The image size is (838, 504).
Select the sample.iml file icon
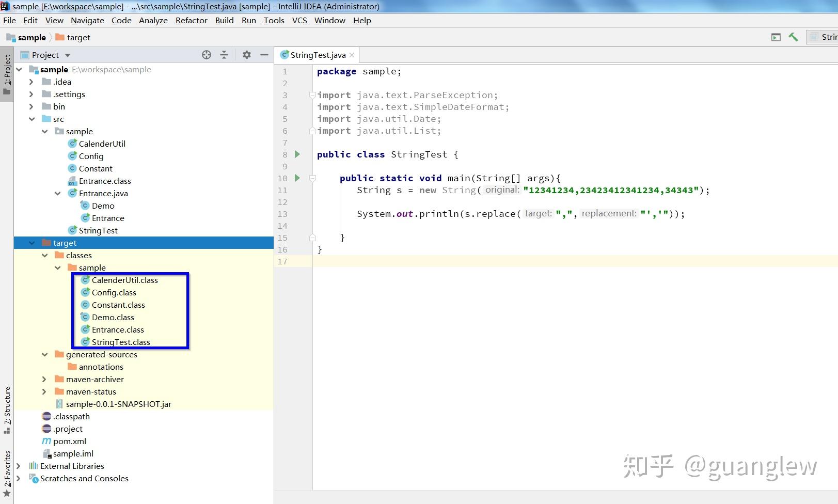(46, 453)
